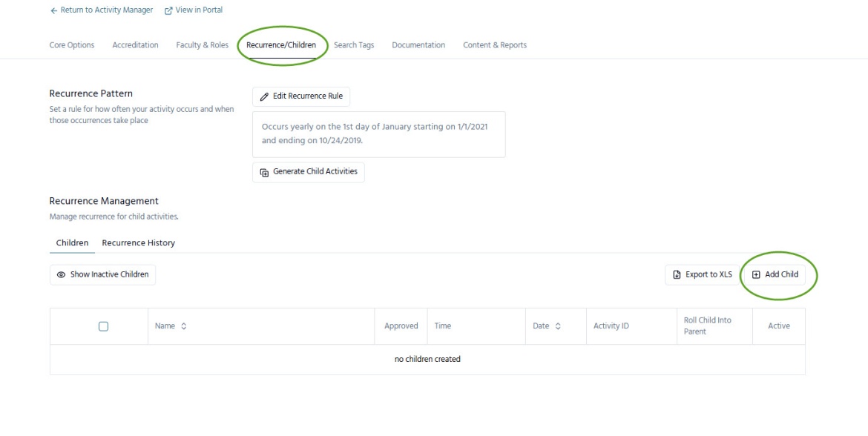
Task: Sort children by the Date column arrows
Action: pos(558,326)
